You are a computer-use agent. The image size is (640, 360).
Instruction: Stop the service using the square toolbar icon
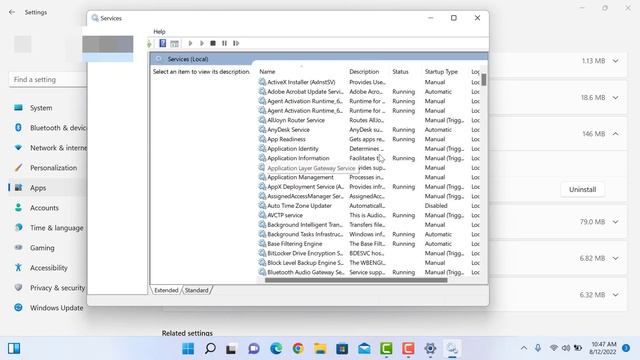pyautogui.click(x=213, y=43)
